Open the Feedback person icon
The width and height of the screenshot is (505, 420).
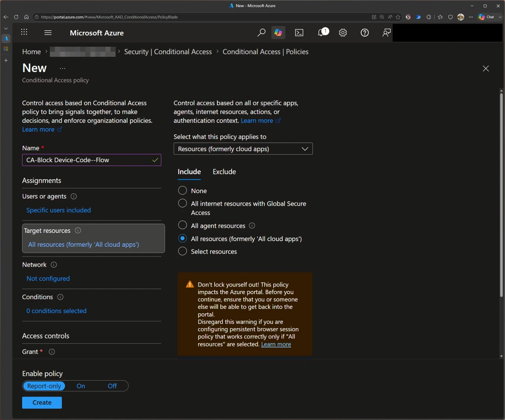point(386,33)
